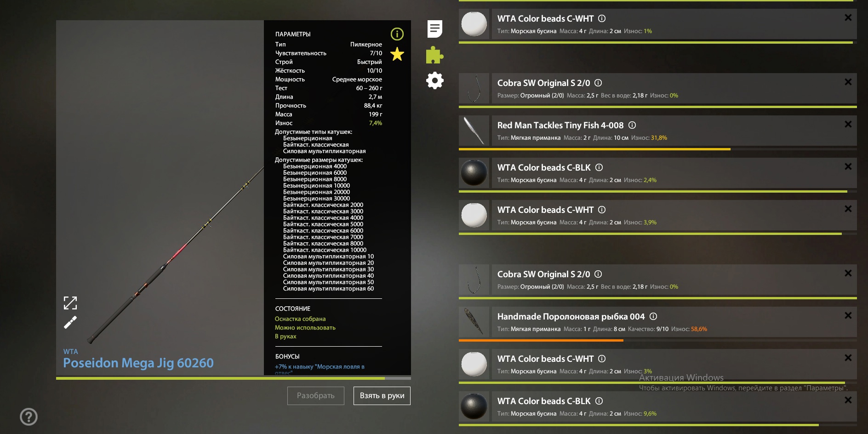Click orange wear bar under Handmade lure
Screen dimensions: 868x434
click(658, 340)
